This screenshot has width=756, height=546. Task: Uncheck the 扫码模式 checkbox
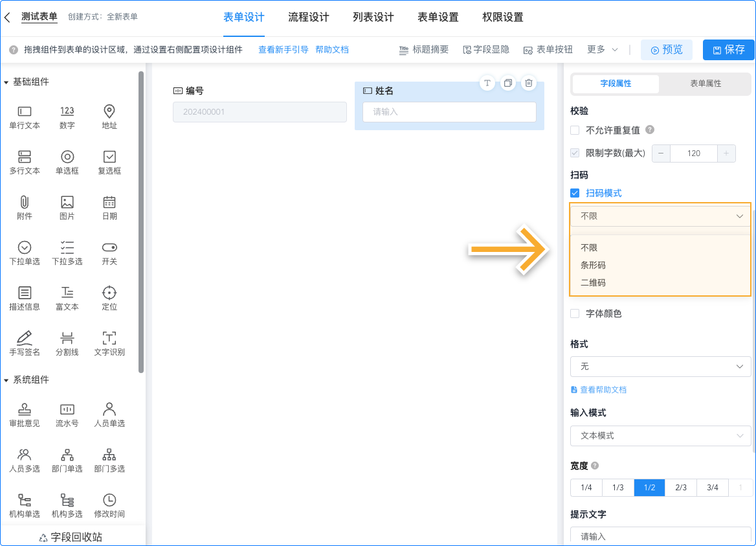point(574,192)
